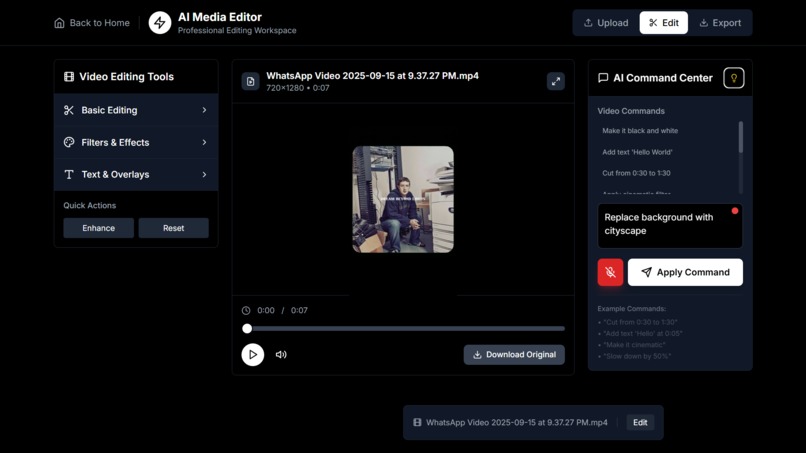Click the Apply Command button
806x453 pixels.
[685, 272]
